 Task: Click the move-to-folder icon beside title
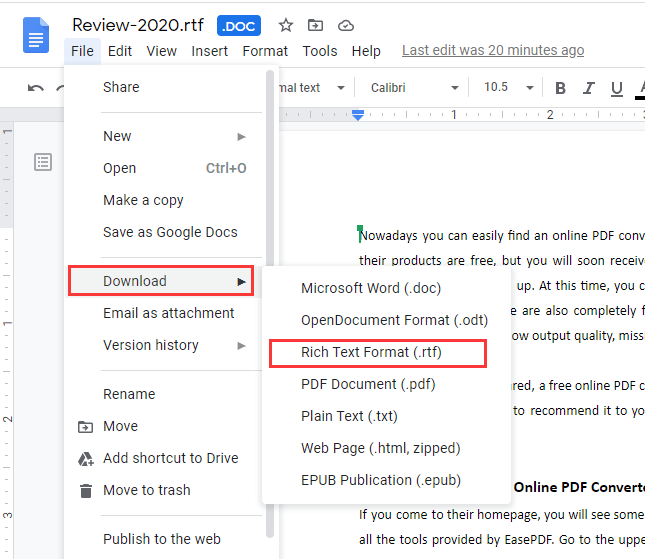(x=315, y=25)
